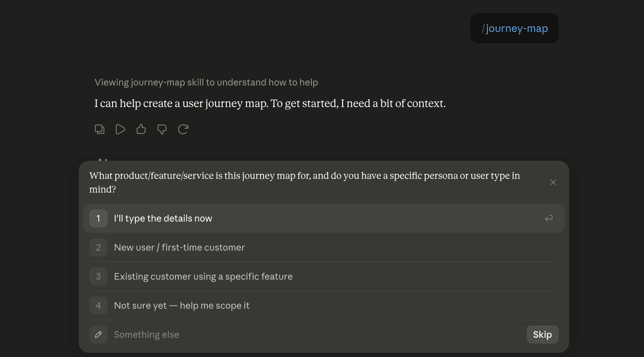Select New user / first-time customer option
Viewport: 644px width, 357px height.
point(324,247)
